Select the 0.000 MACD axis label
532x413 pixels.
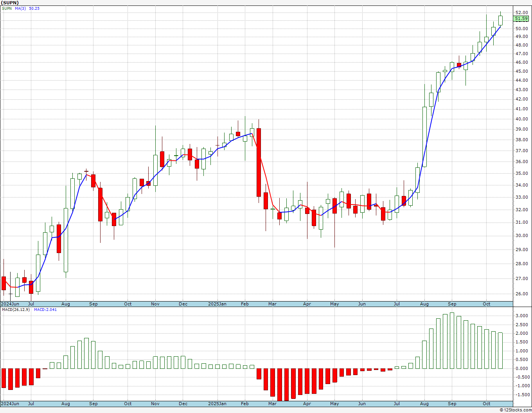point(522,368)
